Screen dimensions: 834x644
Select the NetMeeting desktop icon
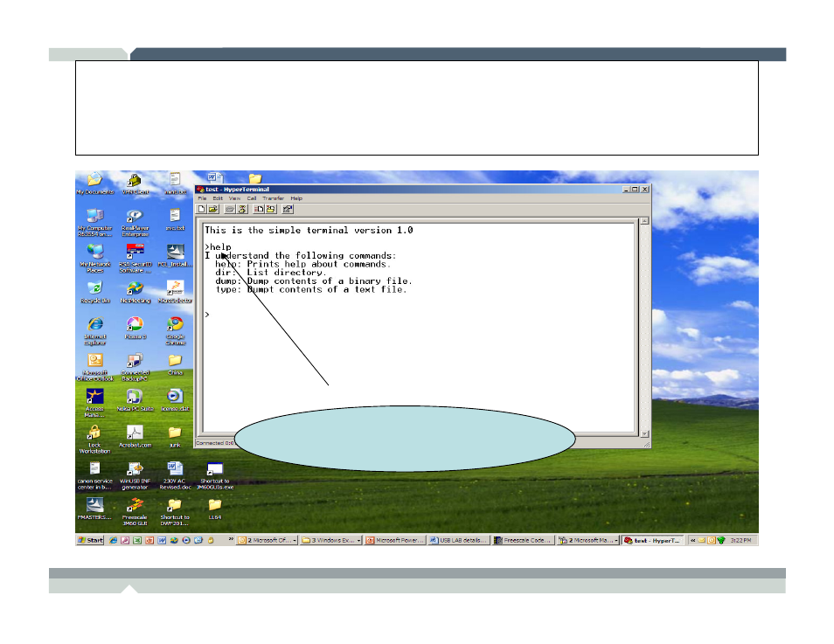pos(136,292)
